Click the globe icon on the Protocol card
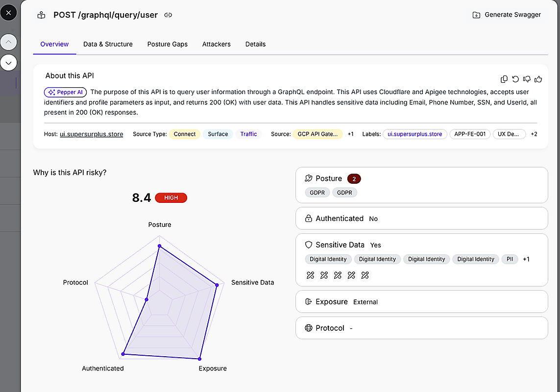The height and width of the screenshot is (392, 560). point(308,328)
